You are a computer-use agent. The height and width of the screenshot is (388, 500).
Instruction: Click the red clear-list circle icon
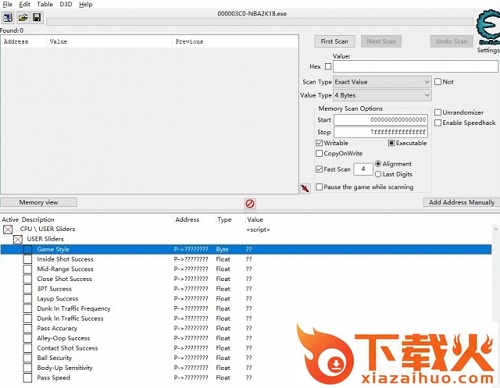(x=250, y=203)
